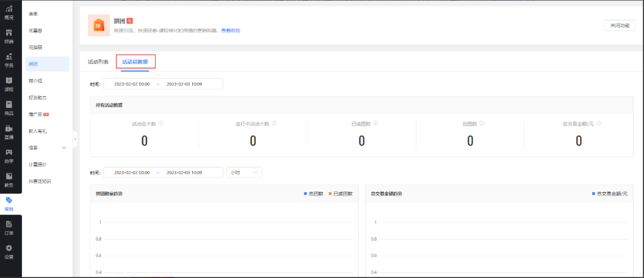Expand the 信息 menu chevron
Viewport: 644px width, 278px height.
[x=64, y=148]
